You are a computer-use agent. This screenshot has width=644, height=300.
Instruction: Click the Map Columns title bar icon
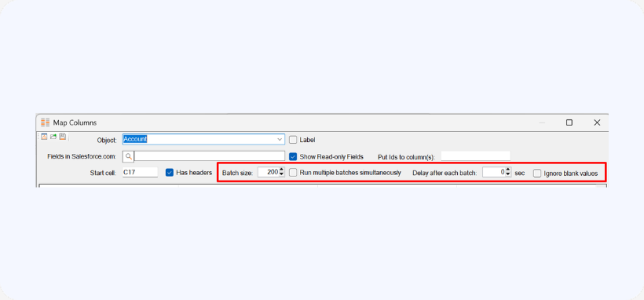click(46, 123)
